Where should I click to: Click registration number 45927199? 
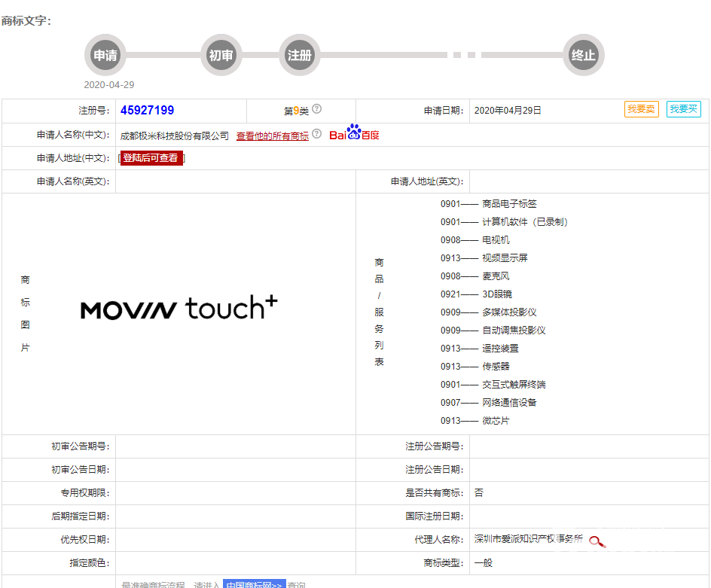[x=148, y=110]
